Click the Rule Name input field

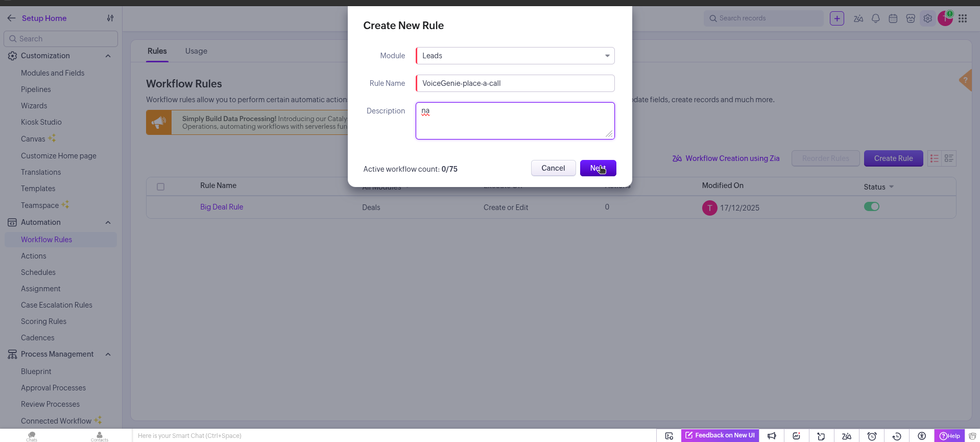(x=515, y=83)
